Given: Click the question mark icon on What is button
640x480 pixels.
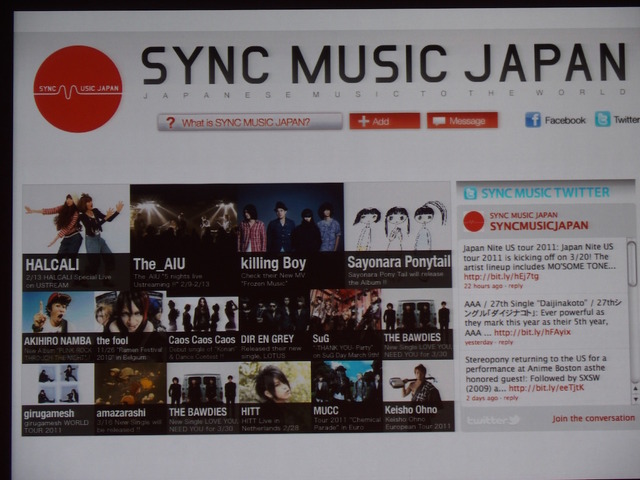Looking at the screenshot, I should click(x=171, y=122).
